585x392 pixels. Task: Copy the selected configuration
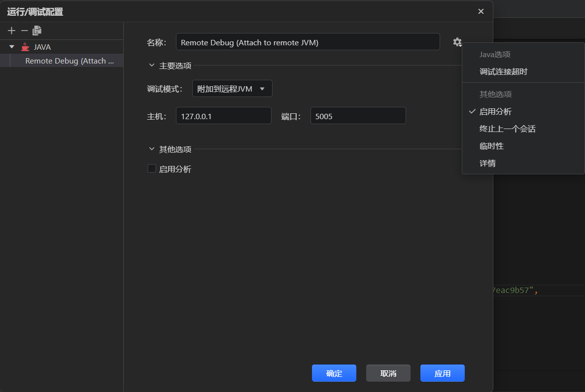pos(37,31)
